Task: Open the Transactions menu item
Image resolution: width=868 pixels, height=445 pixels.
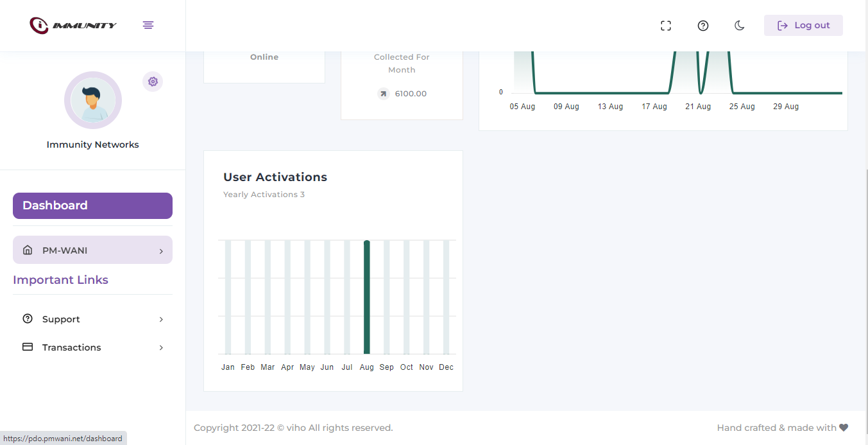Action: [71, 347]
